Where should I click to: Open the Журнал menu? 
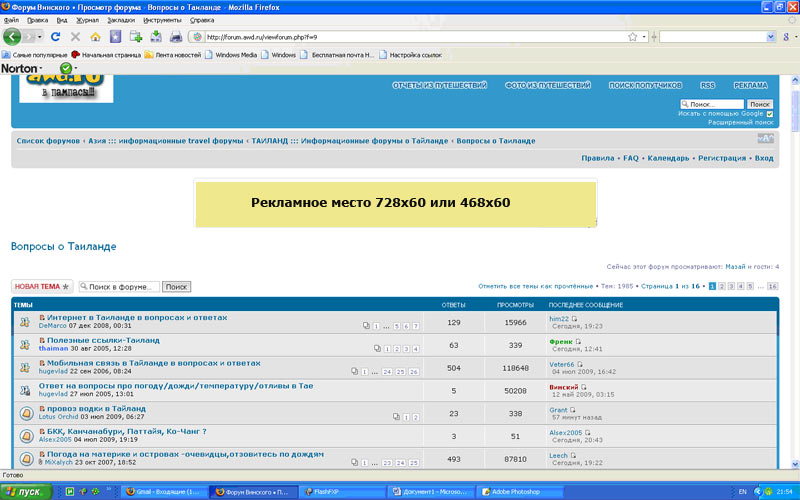pos(88,20)
